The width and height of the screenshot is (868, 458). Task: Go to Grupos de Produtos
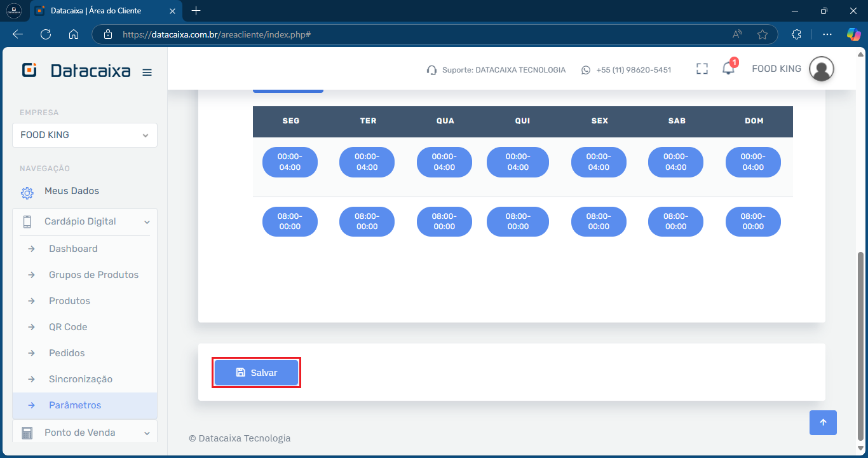[x=93, y=275]
